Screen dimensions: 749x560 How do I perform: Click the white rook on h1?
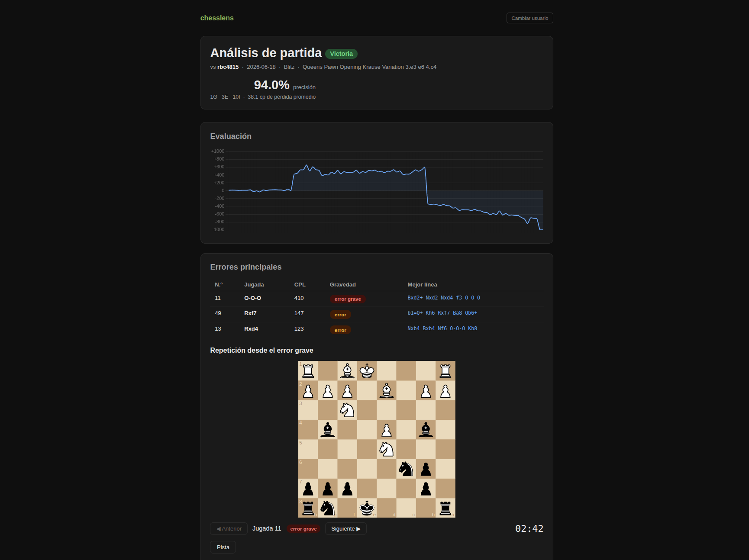[x=308, y=371]
